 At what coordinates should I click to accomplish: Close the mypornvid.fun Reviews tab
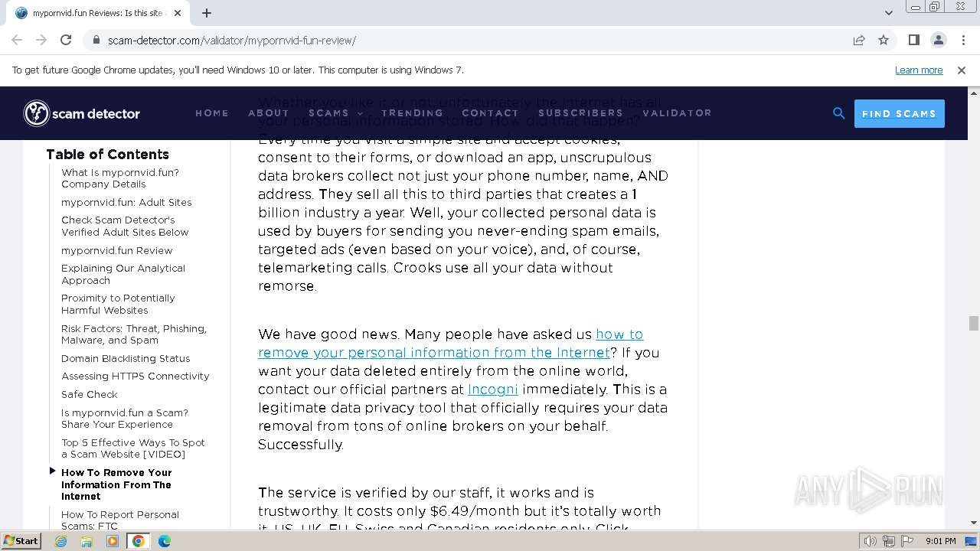tap(178, 13)
